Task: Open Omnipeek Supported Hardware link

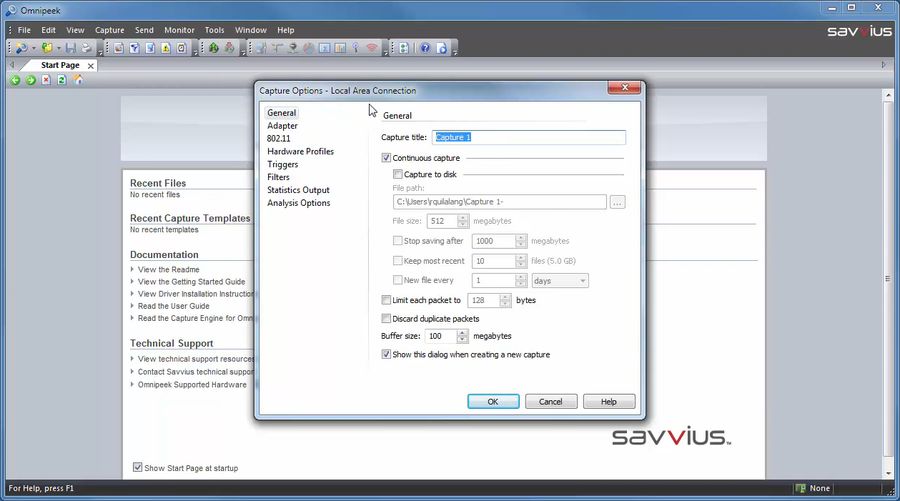Action: [x=192, y=385]
